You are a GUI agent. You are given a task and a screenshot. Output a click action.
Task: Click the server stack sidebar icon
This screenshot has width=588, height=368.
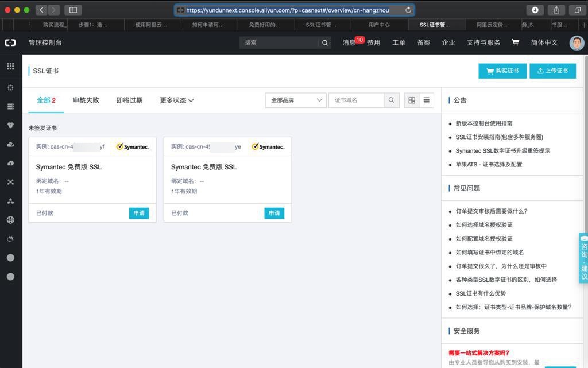click(10, 106)
